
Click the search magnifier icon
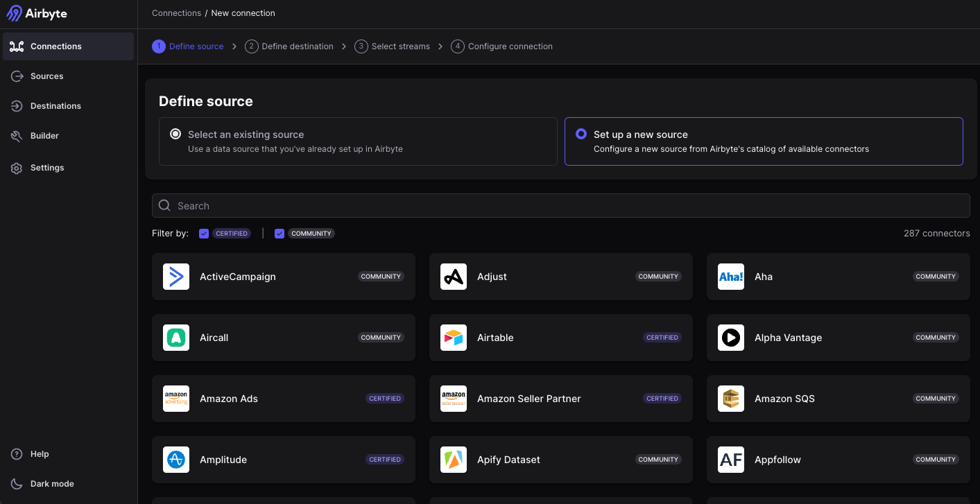pos(164,205)
